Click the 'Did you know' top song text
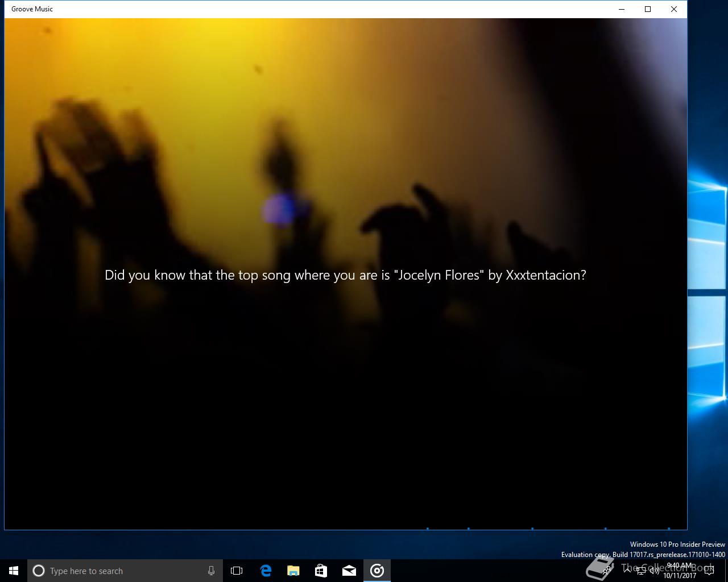This screenshot has height=582, width=728. (345, 275)
